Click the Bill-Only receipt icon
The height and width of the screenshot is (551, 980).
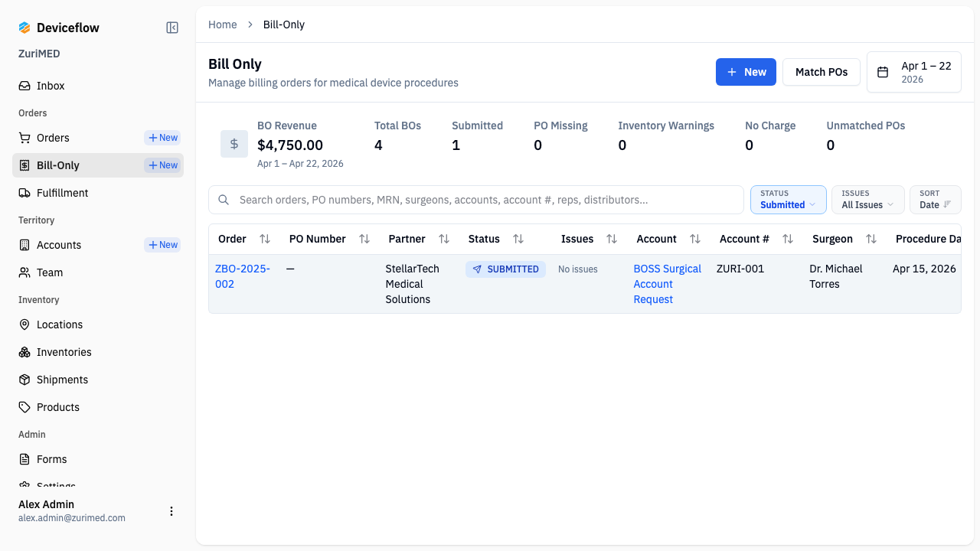[x=24, y=165]
